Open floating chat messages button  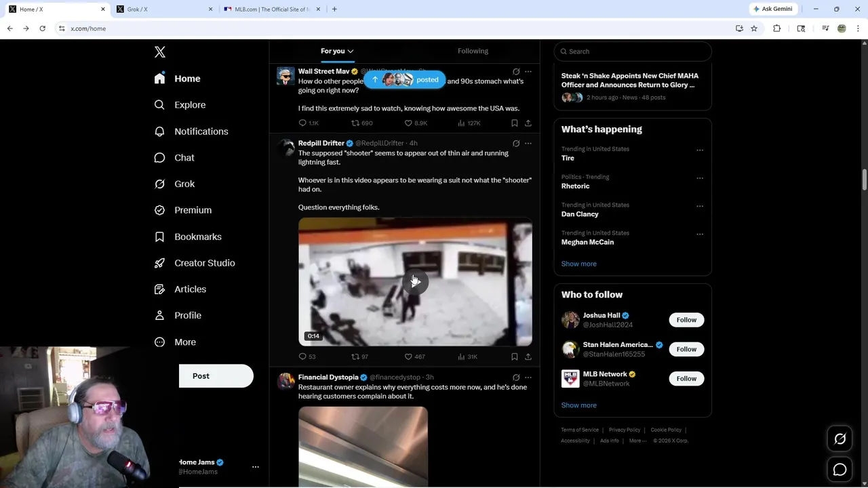[x=840, y=469]
